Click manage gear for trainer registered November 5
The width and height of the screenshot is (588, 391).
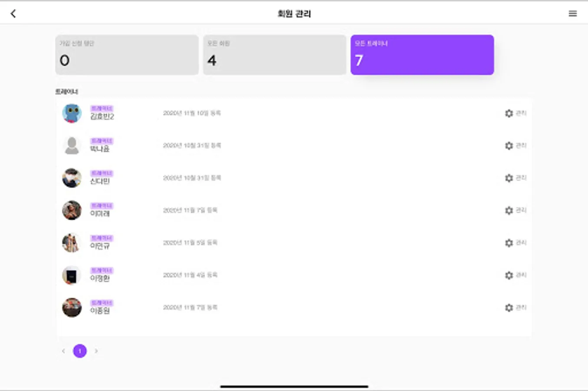tap(516, 243)
